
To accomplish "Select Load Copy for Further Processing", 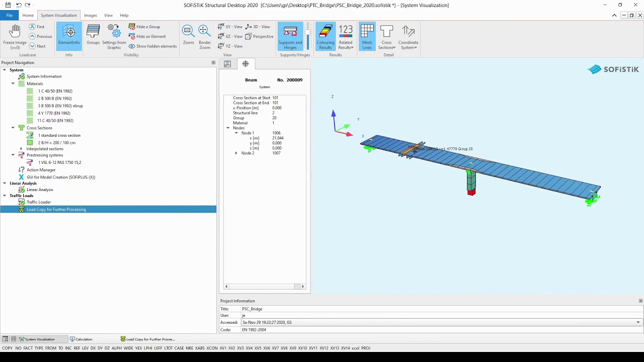I will 108,210.
